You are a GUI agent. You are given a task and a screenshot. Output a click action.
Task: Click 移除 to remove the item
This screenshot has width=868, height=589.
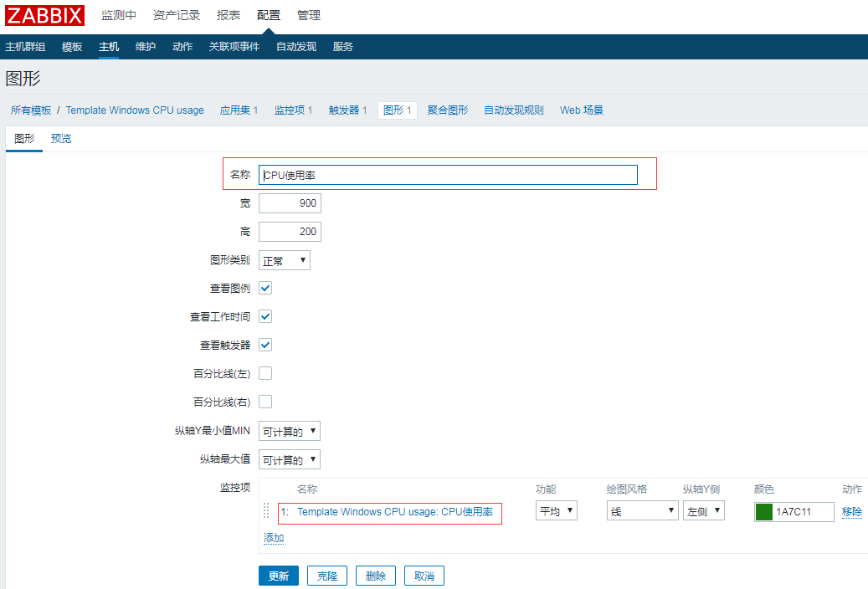[x=852, y=512]
